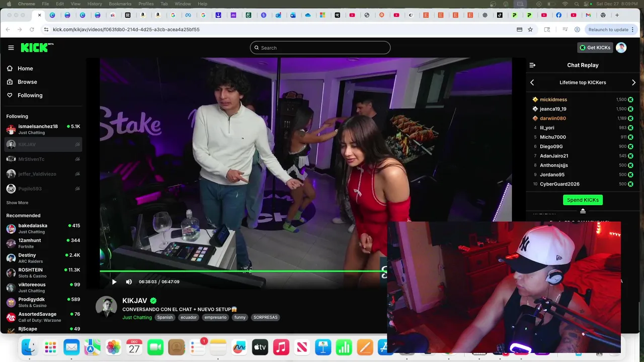Open Finder from the Dock
644x362 pixels.
pyautogui.click(x=30, y=347)
